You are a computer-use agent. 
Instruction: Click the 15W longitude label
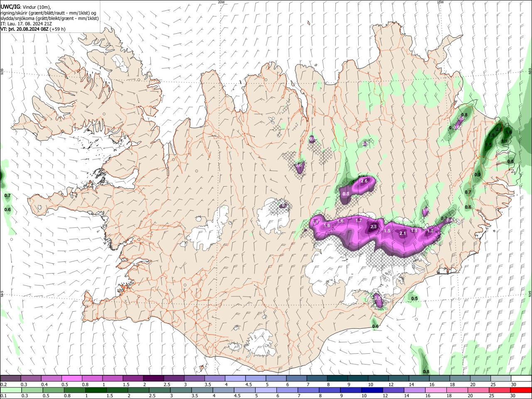440,2
